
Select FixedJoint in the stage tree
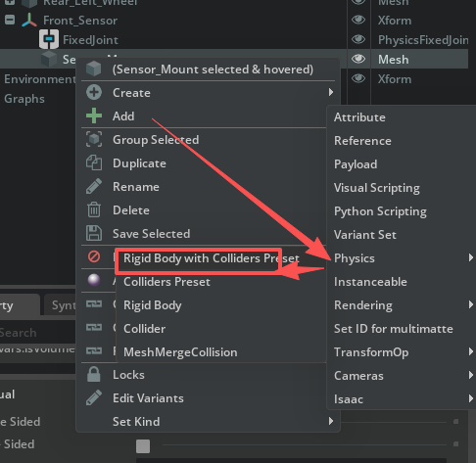(x=90, y=40)
